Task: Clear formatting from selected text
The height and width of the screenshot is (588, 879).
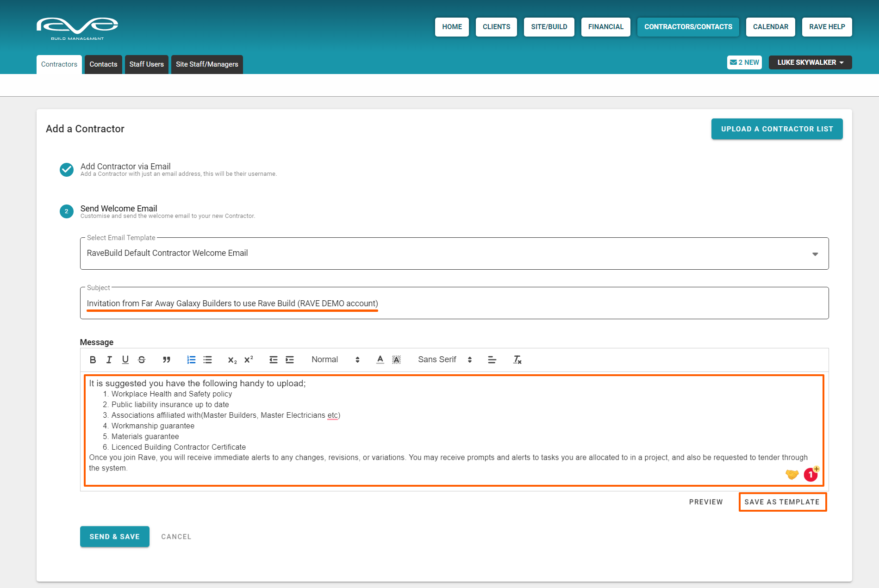Action: point(517,360)
